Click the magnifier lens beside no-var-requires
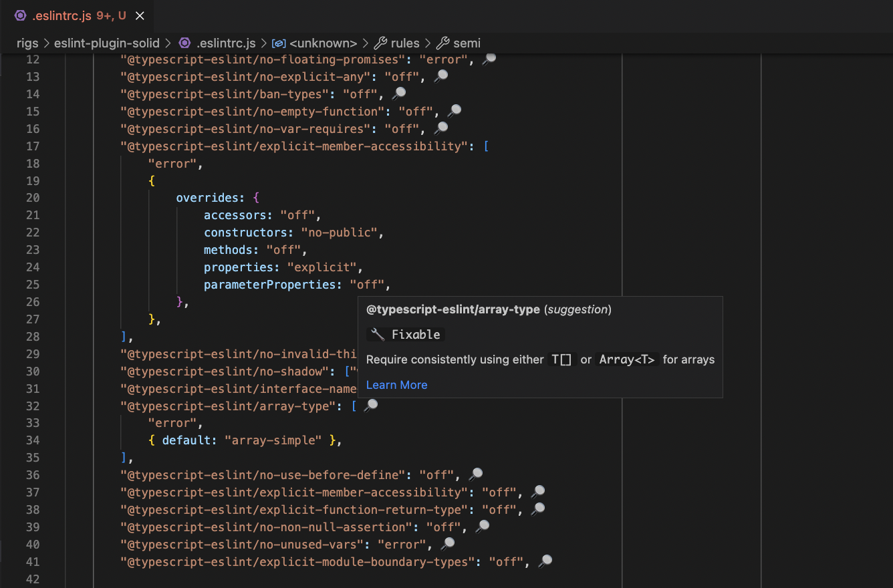Screen dimensions: 893x588 pos(441,128)
